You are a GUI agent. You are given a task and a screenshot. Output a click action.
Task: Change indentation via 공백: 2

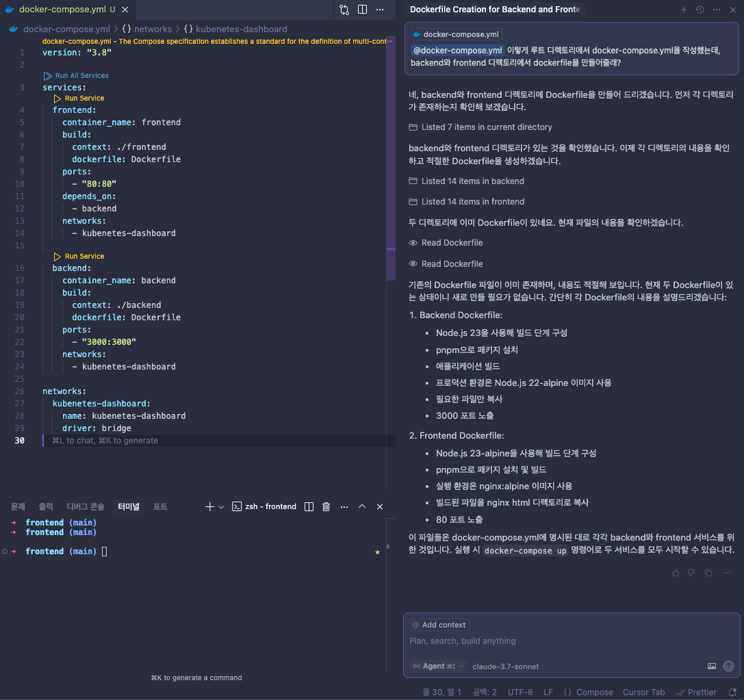click(x=485, y=692)
